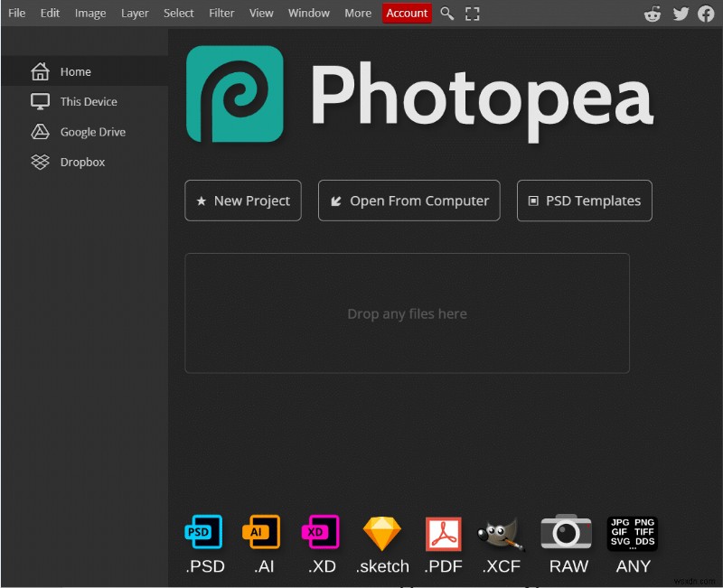The width and height of the screenshot is (723, 588).
Task: Click the New Project button
Action: [243, 201]
